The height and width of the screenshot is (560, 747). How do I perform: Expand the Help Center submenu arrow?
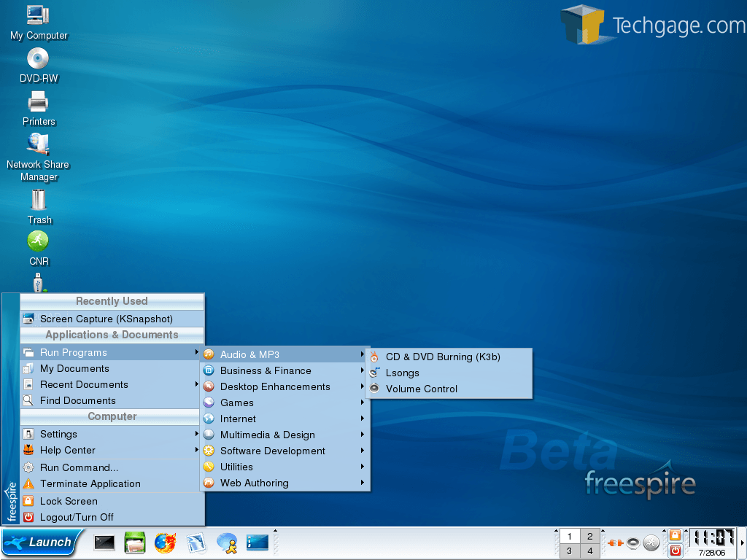pyautogui.click(x=196, y=449)
